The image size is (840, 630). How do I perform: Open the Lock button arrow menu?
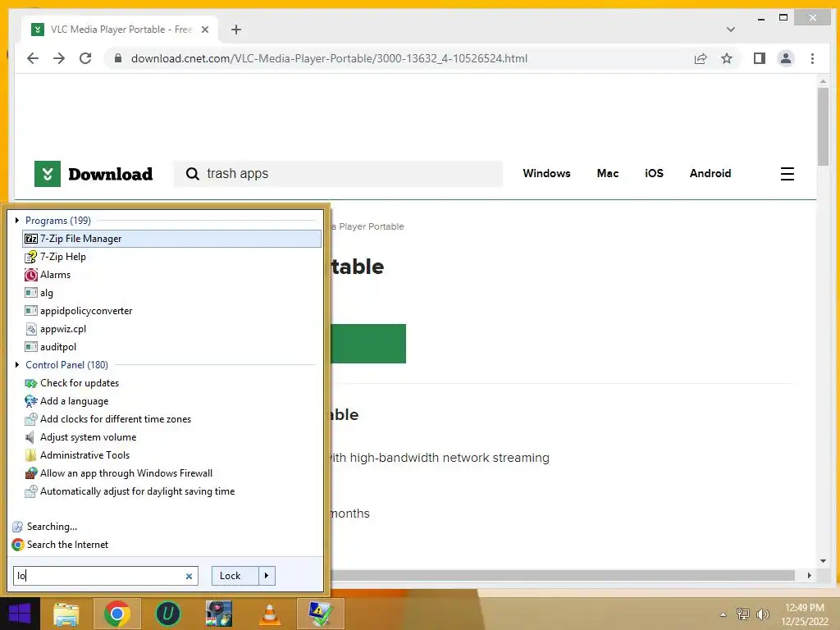pyautogui.click(x=267, y=576)
